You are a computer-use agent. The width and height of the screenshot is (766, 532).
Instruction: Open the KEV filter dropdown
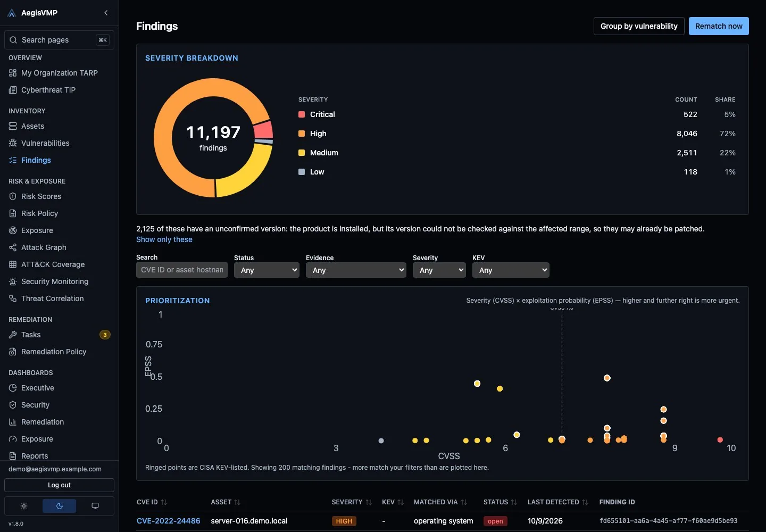(x=511, y=270)
